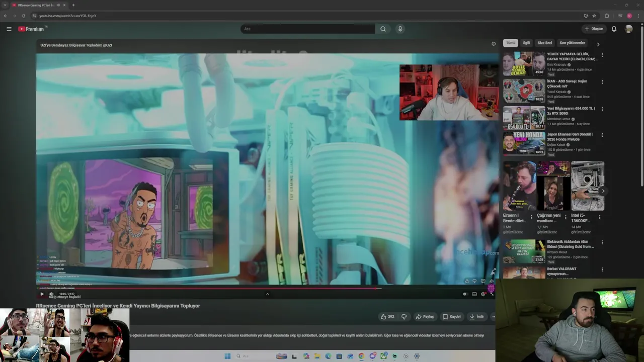
Task: Open Intel i5-13600KF short
Action: (588, 186)
